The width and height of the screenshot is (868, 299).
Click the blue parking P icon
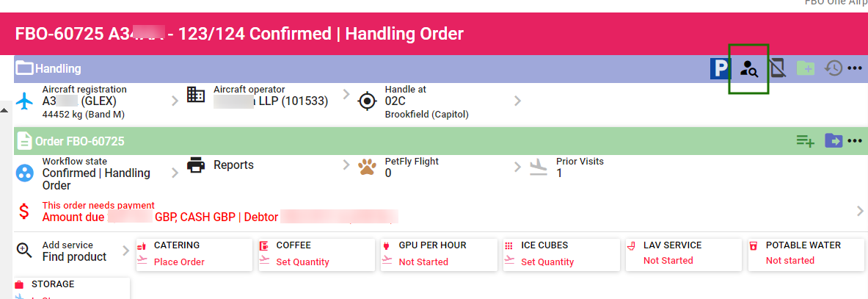tap(721, 69)
